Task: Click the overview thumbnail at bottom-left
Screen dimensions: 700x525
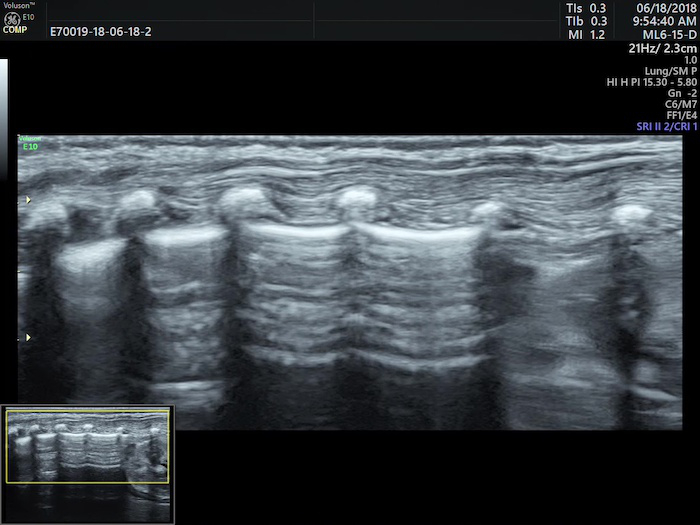Action: coord(88,464)
